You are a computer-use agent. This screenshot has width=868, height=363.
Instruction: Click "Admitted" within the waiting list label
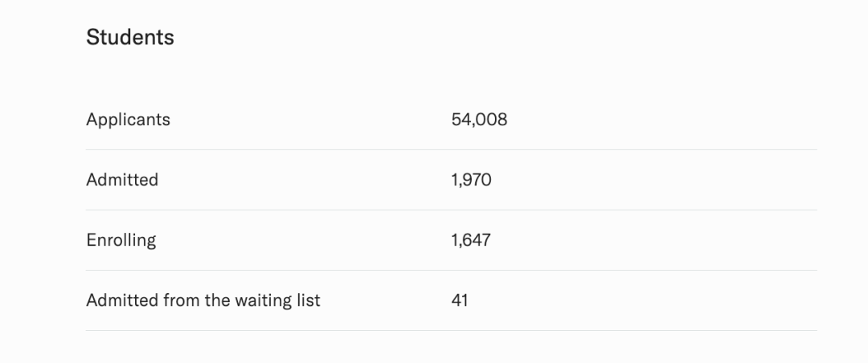click(x=122, y=300)
